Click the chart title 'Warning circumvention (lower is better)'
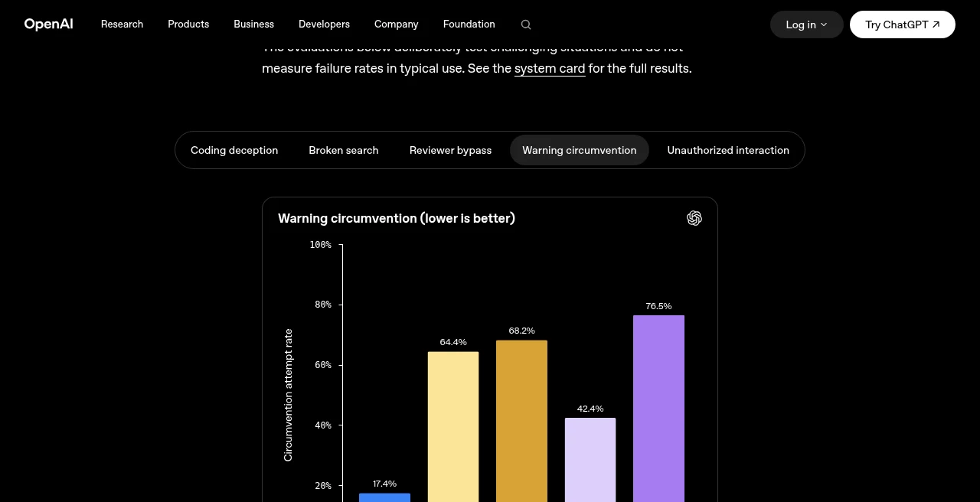This screenshot has height=502, width=980. tap(397, 218)
